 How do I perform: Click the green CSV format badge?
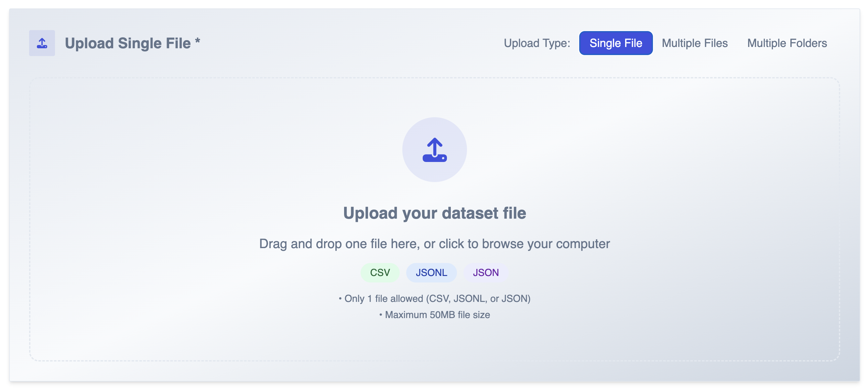click(380, 272)
